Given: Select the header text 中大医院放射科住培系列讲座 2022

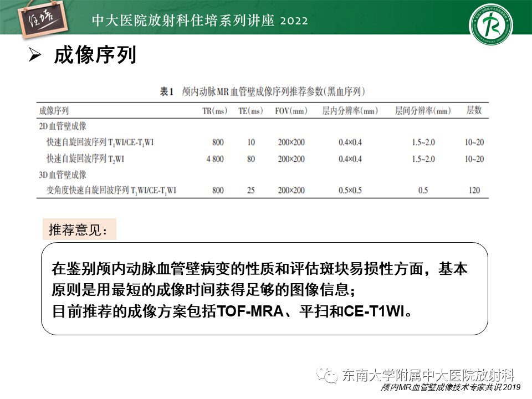Looking at the screenshot, I should tap(200, 21).
